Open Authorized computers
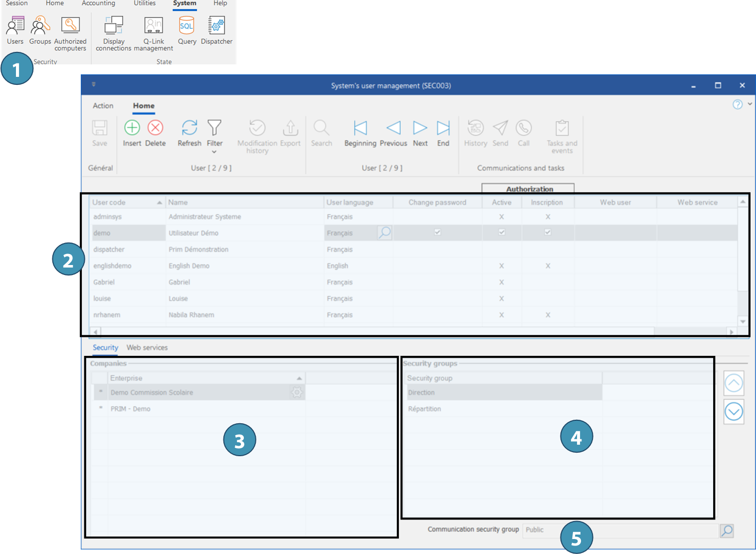Viewport: 756px width, 554px height. coord(70,25)
